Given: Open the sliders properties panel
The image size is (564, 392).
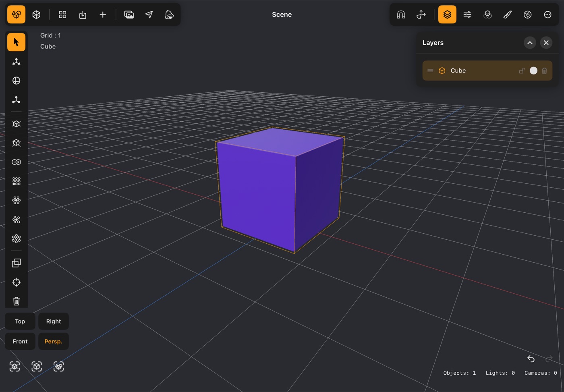Looking at the screenshot, I should coord(467,15).
